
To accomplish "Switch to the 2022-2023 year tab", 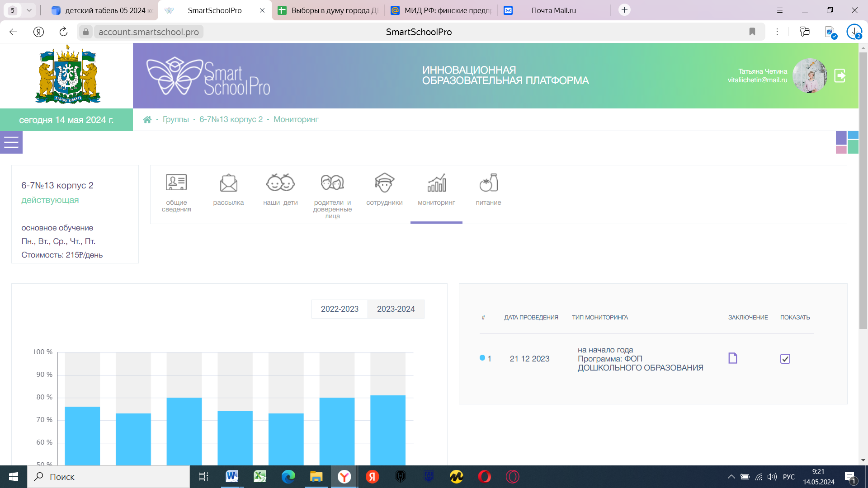I will click(x=340, y=309).
